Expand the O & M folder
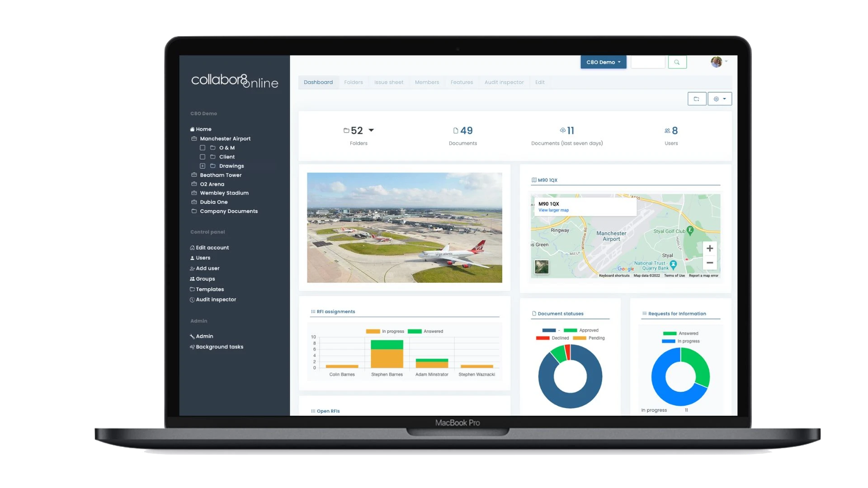This screenshot has width=868, height=488. pos(203,147)
